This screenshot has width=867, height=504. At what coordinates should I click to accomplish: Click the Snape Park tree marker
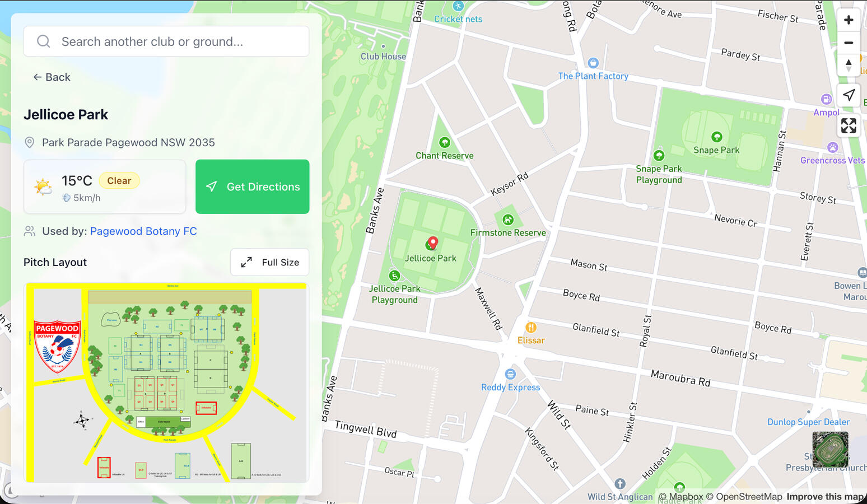[x=716, y=137]
